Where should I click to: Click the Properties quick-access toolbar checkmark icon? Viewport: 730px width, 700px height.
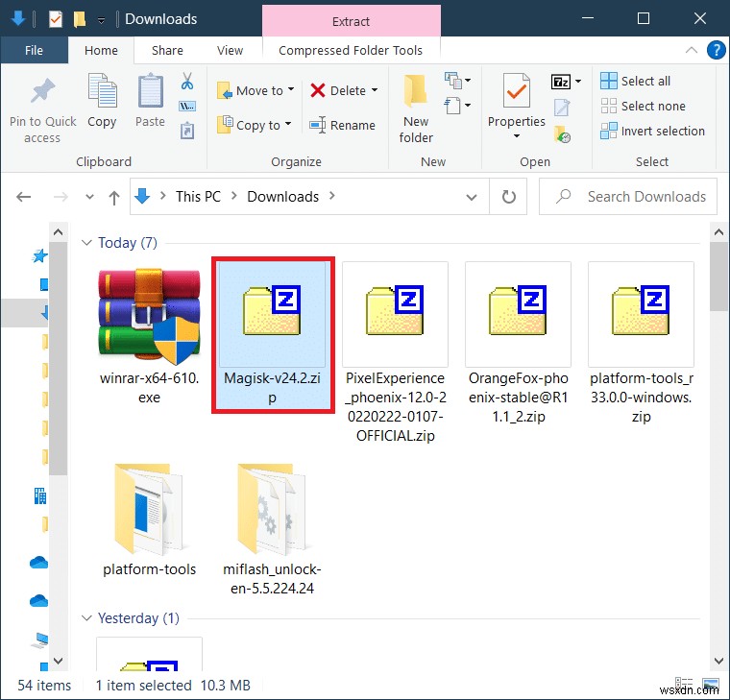tap(55, 19)
